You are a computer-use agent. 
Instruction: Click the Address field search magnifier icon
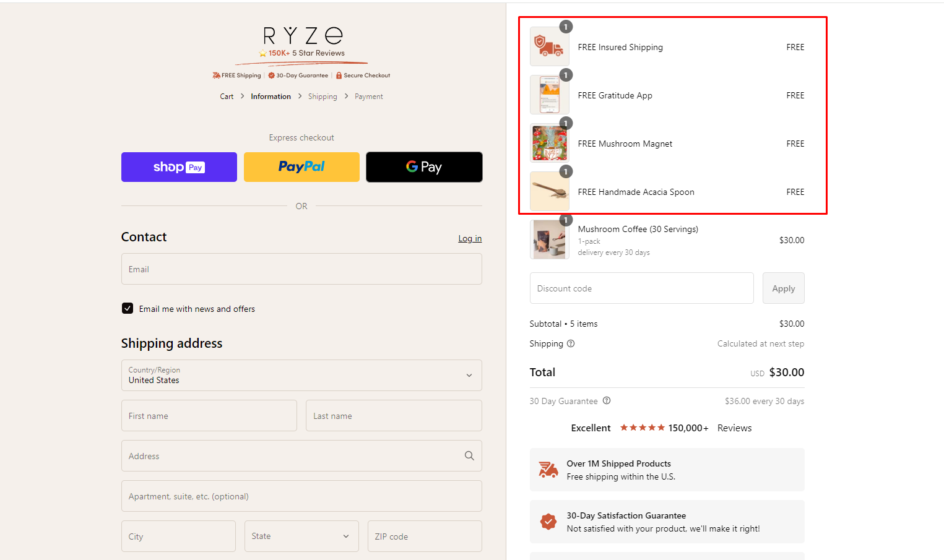pyautogui.click(x=469, y=456)
